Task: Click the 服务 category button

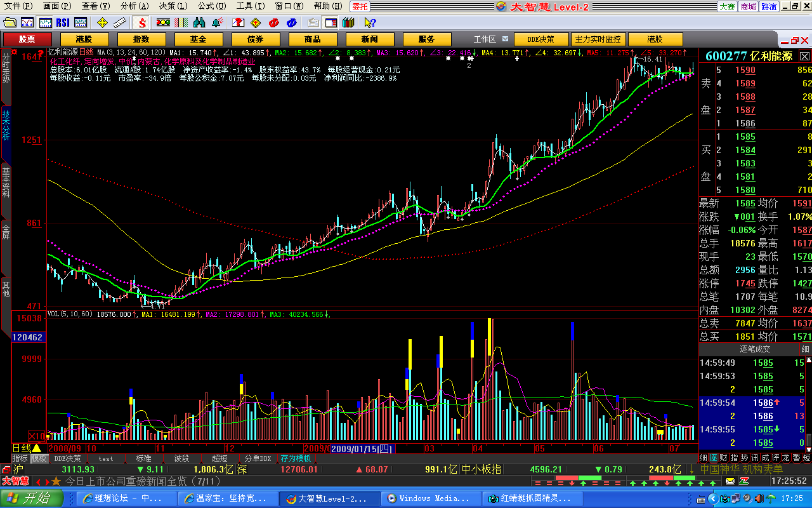Action: pos(426,39)
